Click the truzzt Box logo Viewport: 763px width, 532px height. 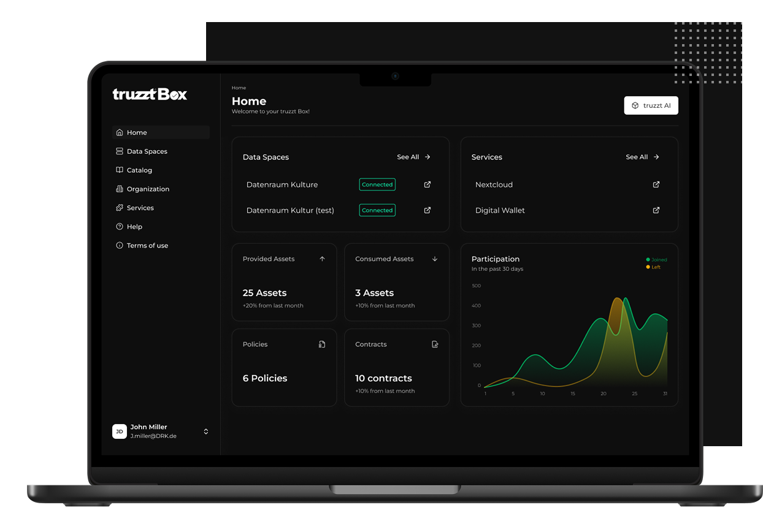point(150,94)
